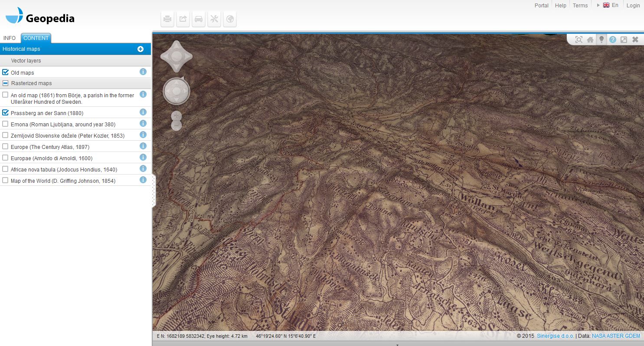
Task: Enable Europe (The Century Atlas, 1897) checkbox
Action: [x=5, y=146]
